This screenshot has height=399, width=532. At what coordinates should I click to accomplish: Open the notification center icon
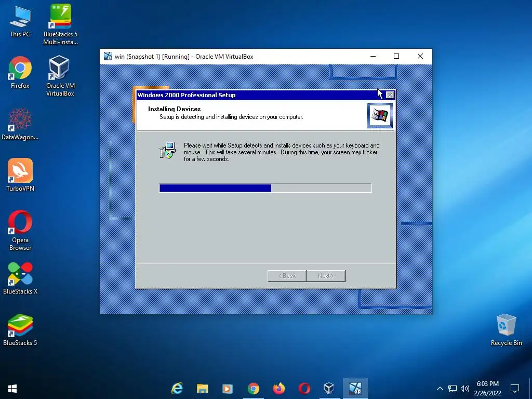(515, 389)
